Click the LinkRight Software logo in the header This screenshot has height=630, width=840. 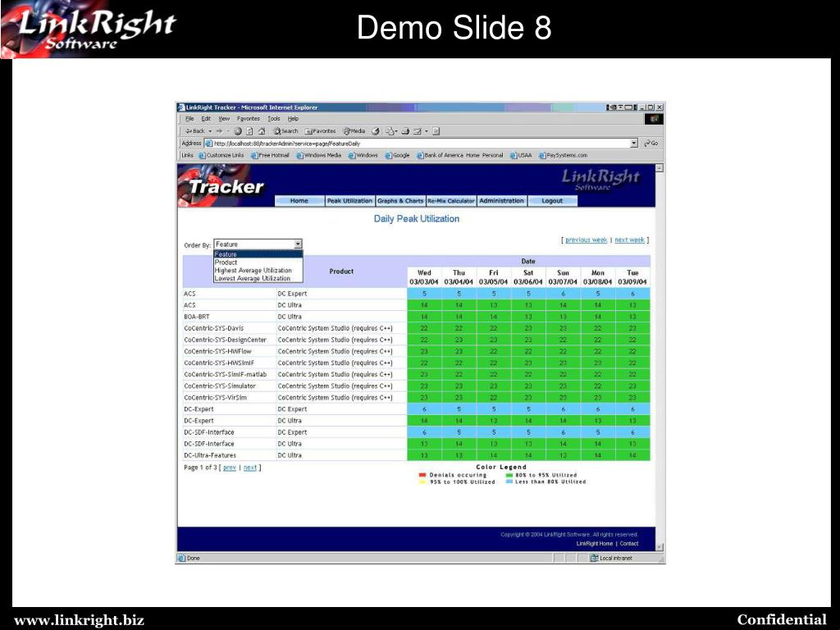pos(600,180)
